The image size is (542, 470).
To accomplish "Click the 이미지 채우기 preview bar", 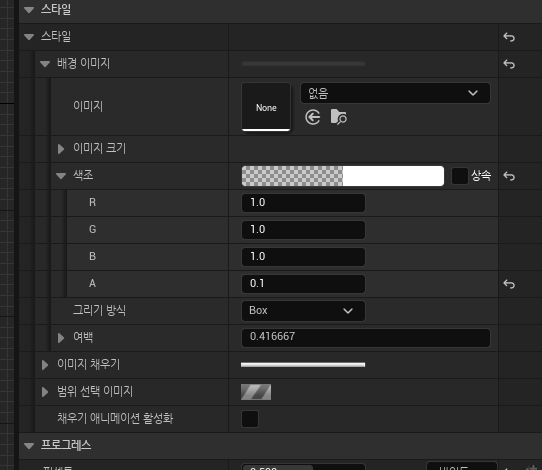I will [303, 365].
